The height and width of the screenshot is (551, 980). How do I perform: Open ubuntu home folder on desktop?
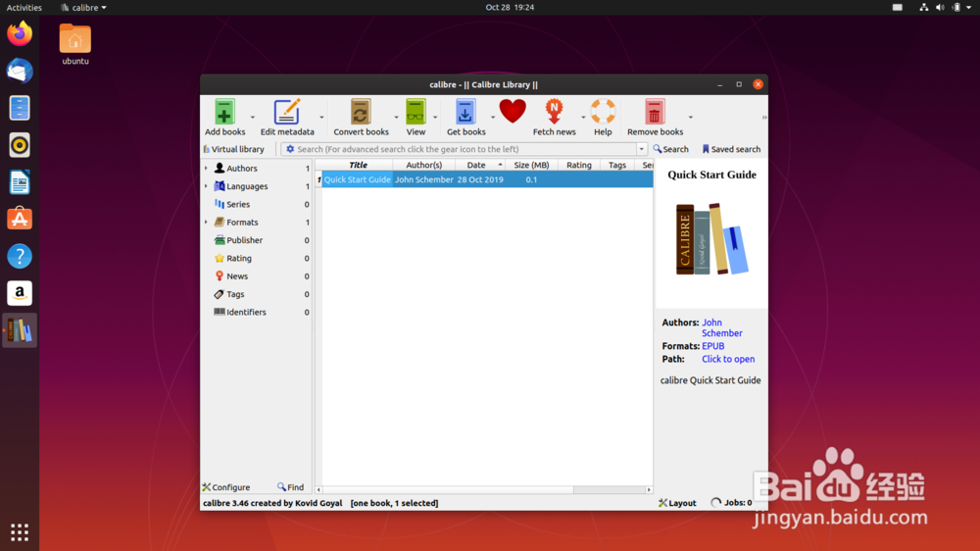coord(75,44)
